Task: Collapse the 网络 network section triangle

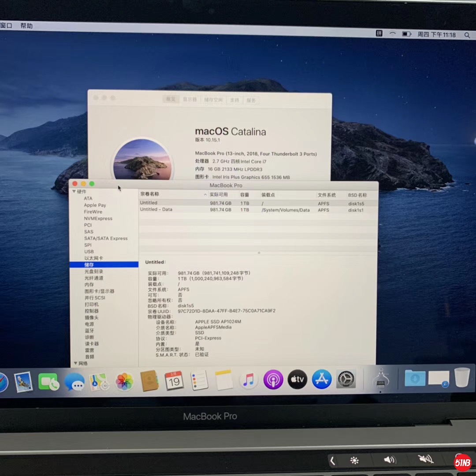Action: 74,363
